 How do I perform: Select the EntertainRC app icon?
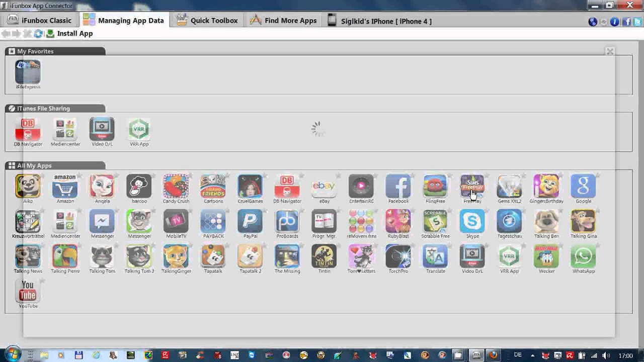(361, 187)
